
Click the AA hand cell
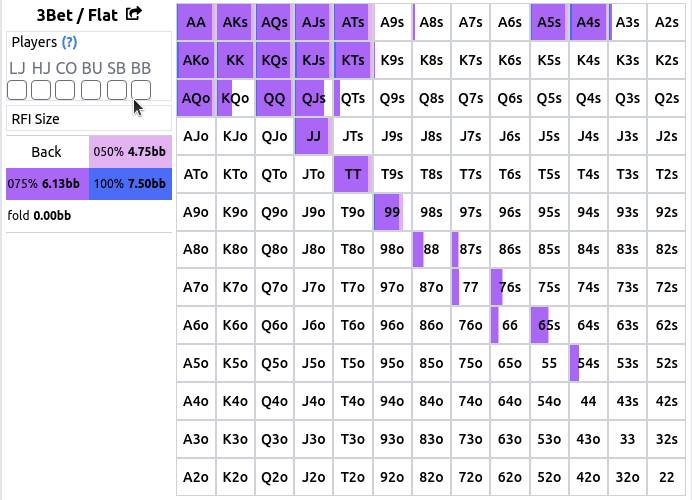[x=197, y=22]
